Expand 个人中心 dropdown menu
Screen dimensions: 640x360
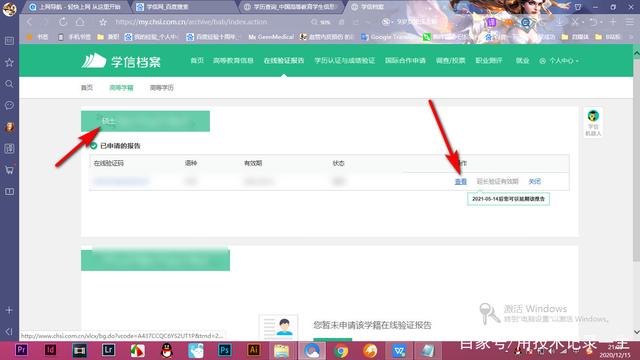(559, 61)
